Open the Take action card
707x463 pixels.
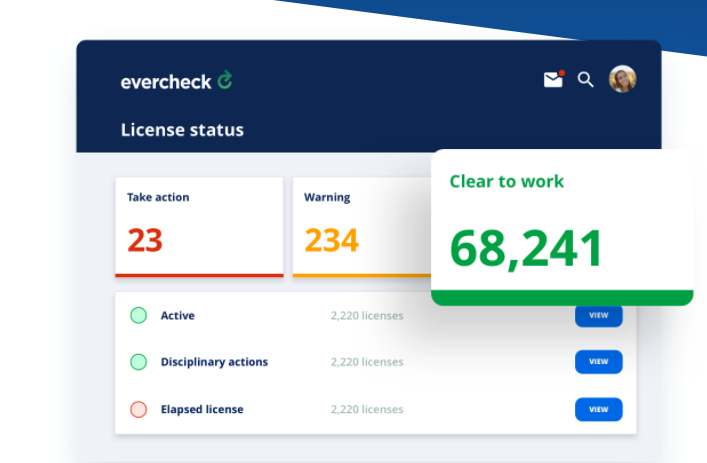click(x=199, y=227)
